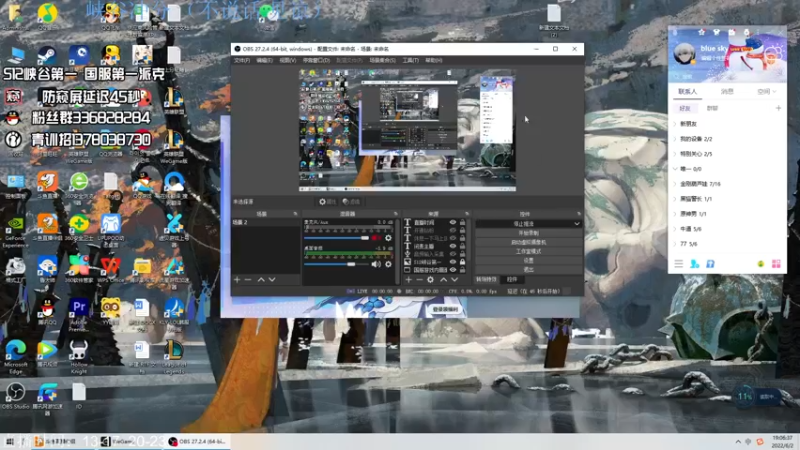The width and height of the screenshot is (800, 450).
Task: Add a new source with the plus icon
Action: 408,280
